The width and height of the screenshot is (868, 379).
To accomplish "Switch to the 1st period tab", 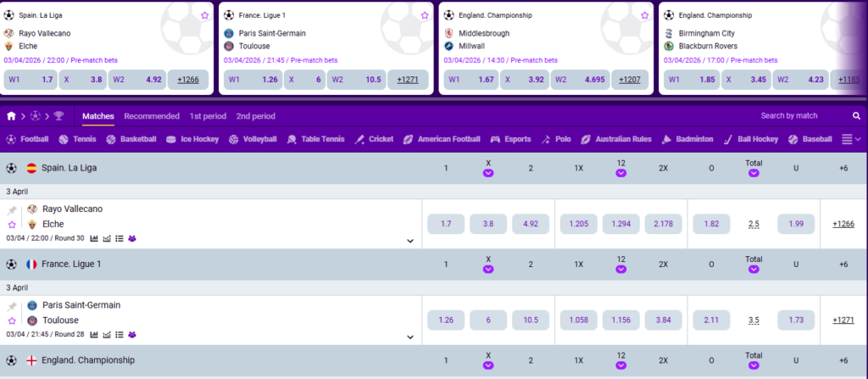I will point(208,116).
